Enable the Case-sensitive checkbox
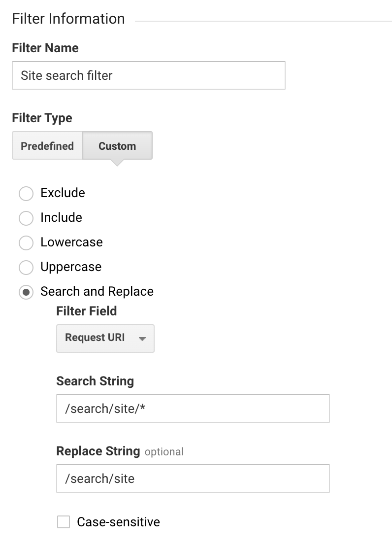 coord(64,522)
